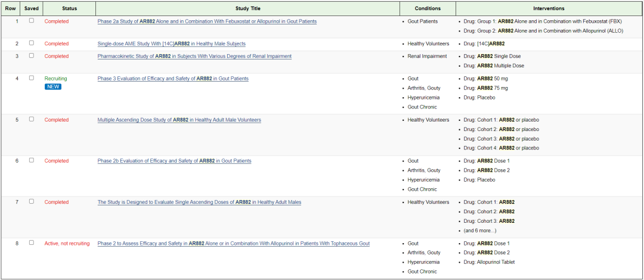Open the Phase 2a AR882 Febuxostat study link
The width and height of the screenshot is (644, 280).
[207, 21]
